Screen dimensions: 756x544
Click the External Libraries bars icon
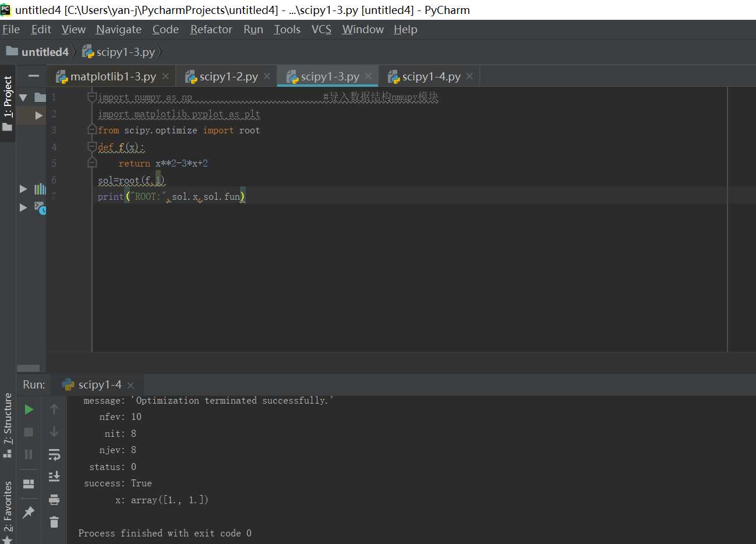click(x=40, y=189)
